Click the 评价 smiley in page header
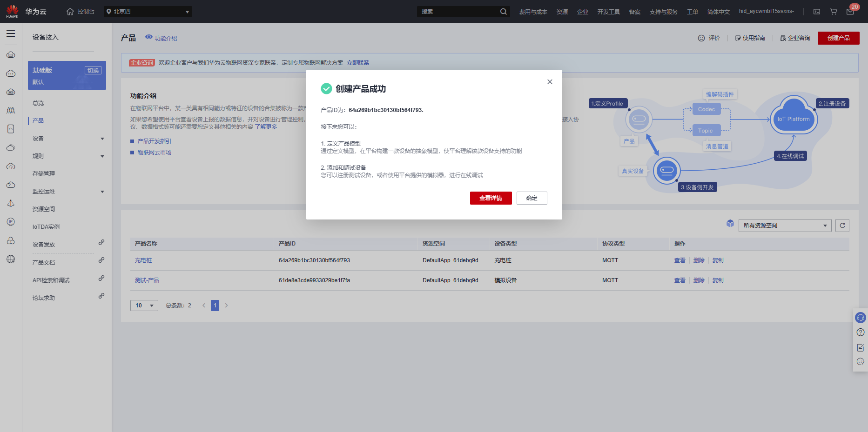868x432 pixels. click(x=701, y=38)
